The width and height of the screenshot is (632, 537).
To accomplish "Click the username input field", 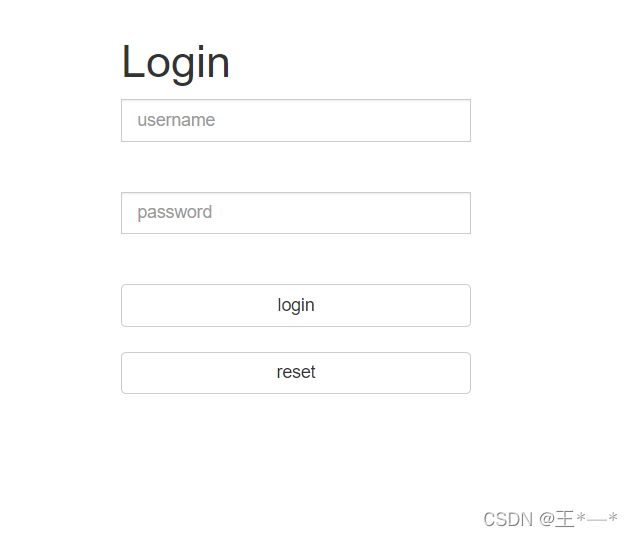I will pyautogui.click(x=296, y=121).
